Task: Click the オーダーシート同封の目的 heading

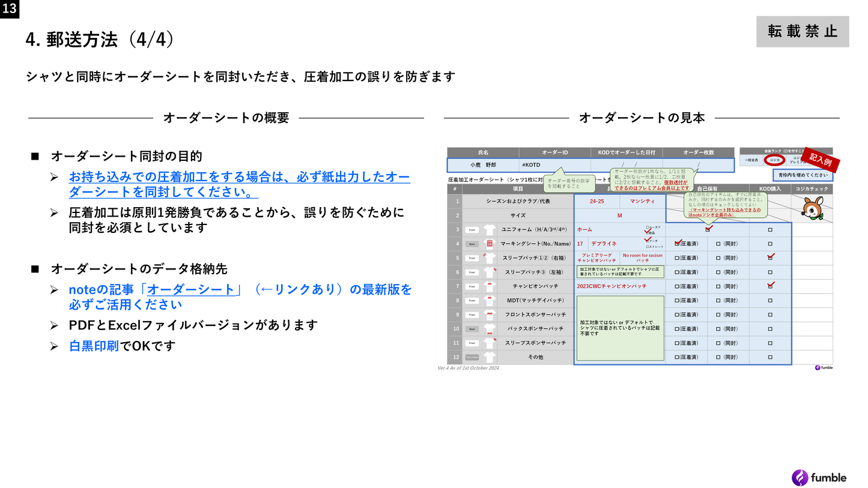Action: (x=126, y=156)
